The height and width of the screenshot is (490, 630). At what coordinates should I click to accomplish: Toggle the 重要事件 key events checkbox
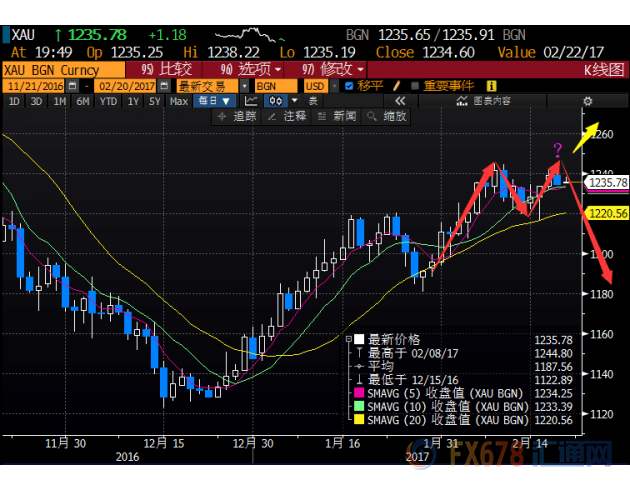415,86
